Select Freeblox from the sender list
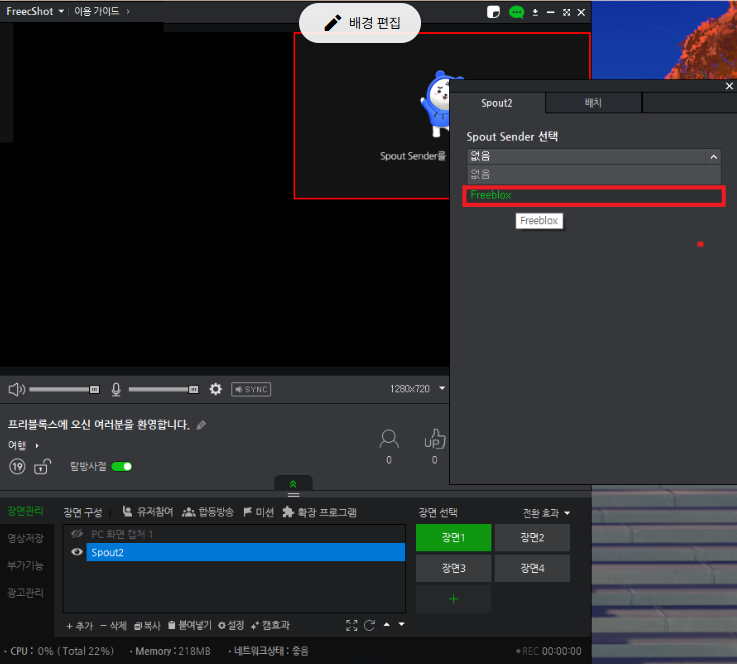 pyautogui.click(x=593, y=195)
